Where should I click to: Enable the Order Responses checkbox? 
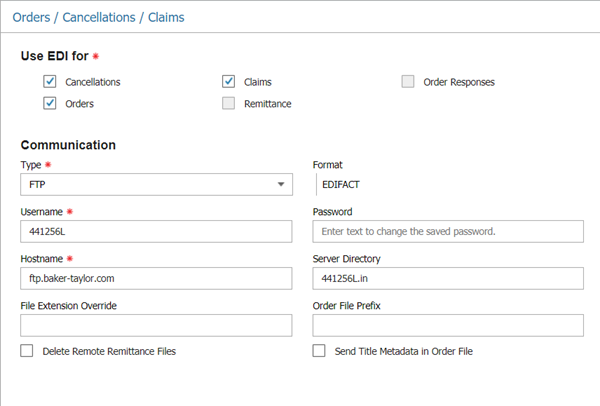[x=408, y=82]
